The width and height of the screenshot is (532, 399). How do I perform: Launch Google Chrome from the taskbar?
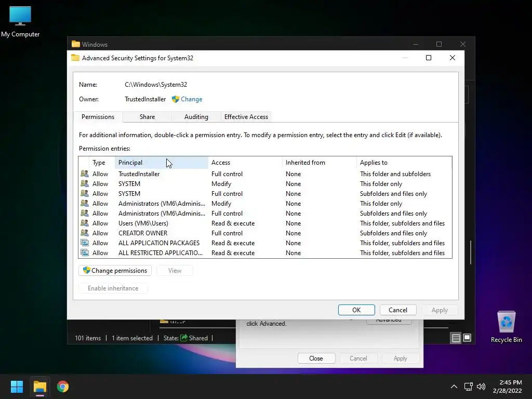[x=63, y=387]
